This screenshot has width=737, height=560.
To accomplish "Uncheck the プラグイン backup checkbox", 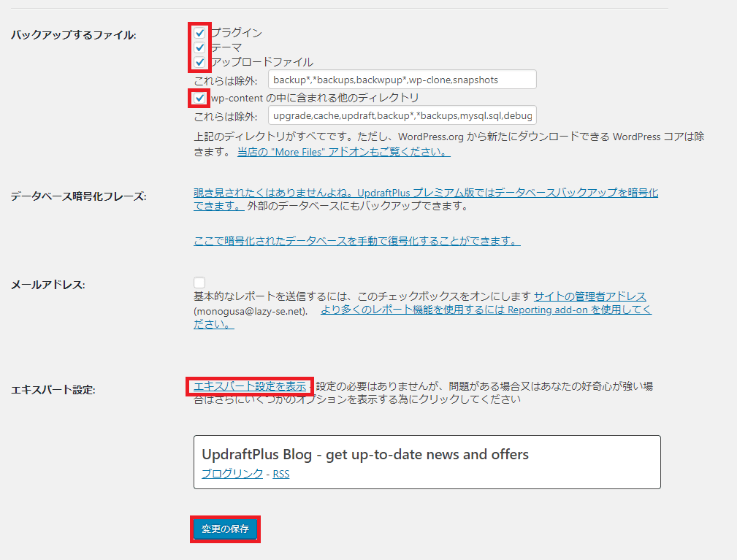I will pyautogui.click(x=199, y=33).
